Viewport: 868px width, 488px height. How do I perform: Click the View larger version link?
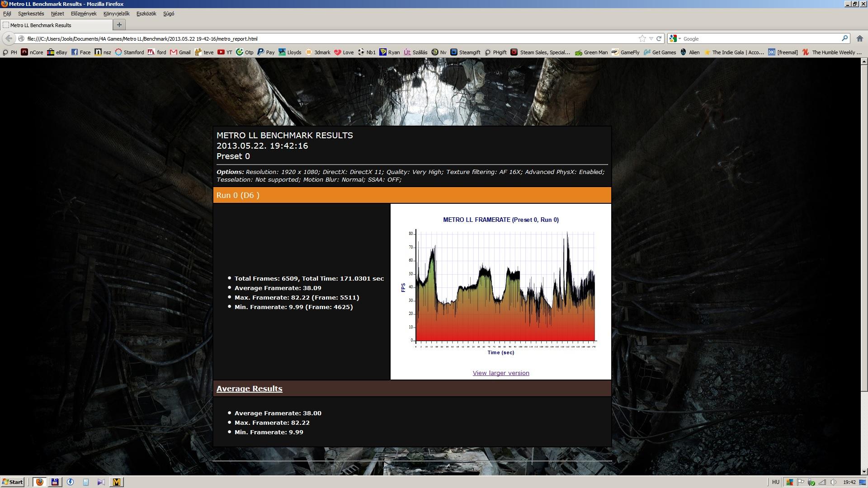pyautogui.click(x=501, y=373)
